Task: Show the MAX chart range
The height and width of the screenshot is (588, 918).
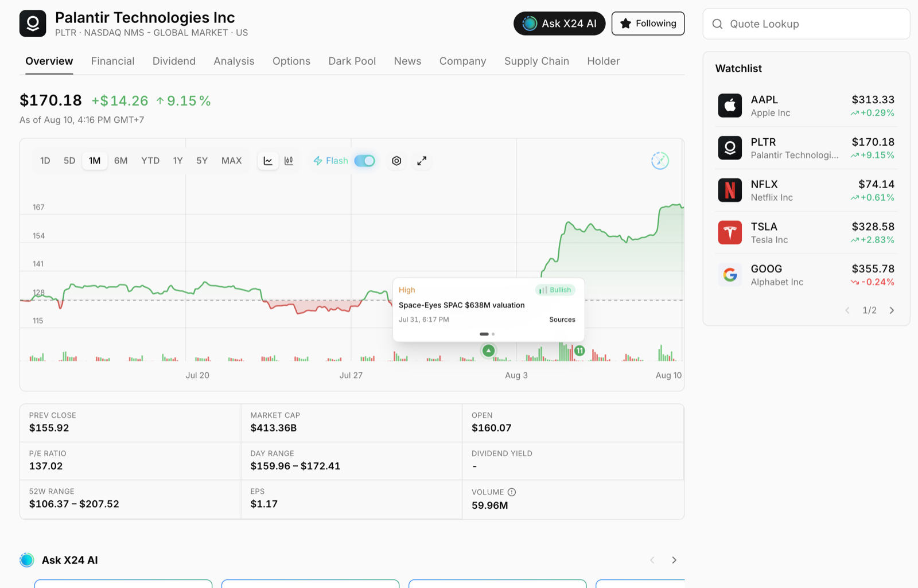Action: (232, 161)
